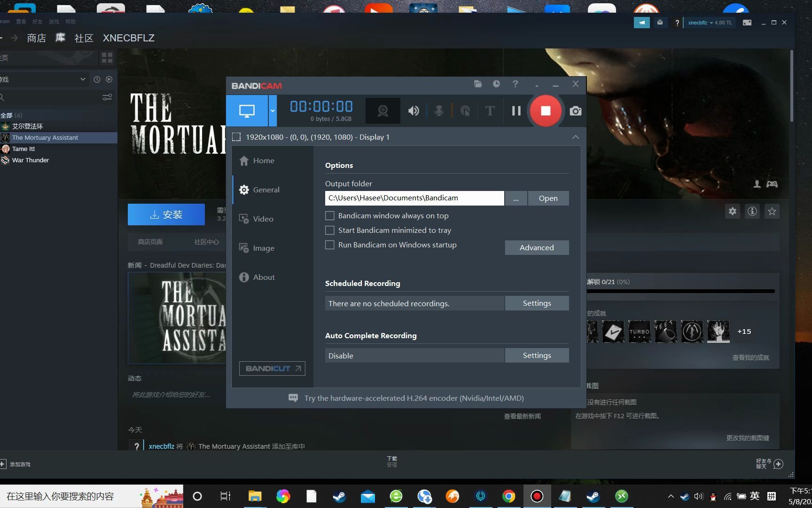This screenshot has width=812, height=508.
Task: Enable Bandicam window always on top
Action: pyautogui.click(x=330, y=215)
